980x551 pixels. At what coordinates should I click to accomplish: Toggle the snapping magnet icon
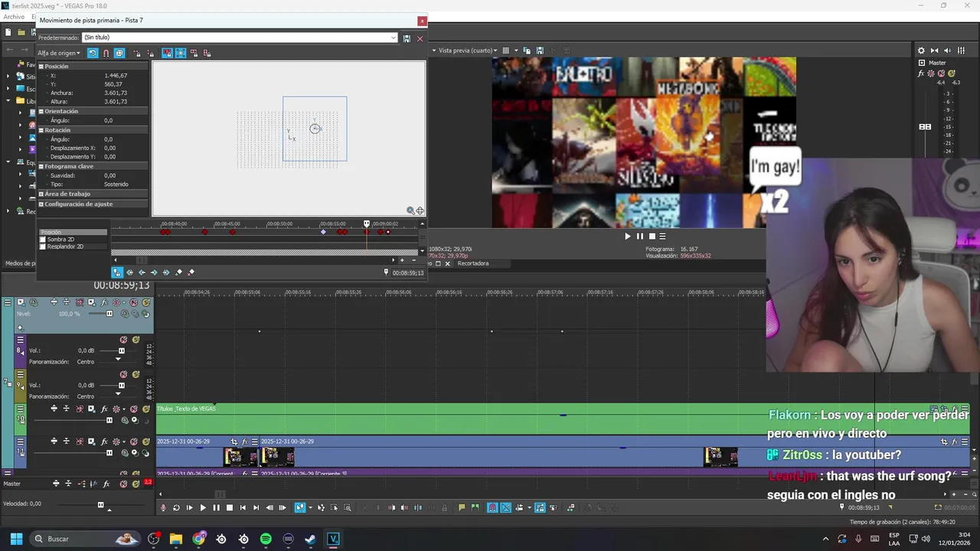click(x=106, y=53)
